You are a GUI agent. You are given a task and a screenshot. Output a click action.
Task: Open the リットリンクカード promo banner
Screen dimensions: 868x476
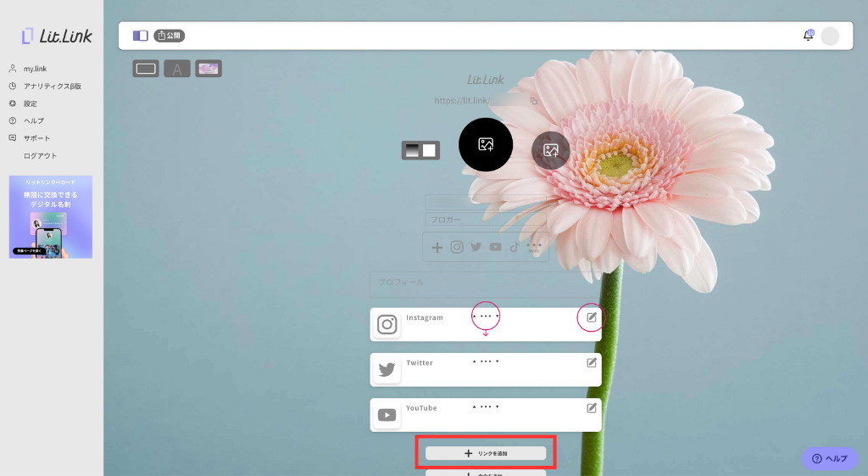coord(50,216)
